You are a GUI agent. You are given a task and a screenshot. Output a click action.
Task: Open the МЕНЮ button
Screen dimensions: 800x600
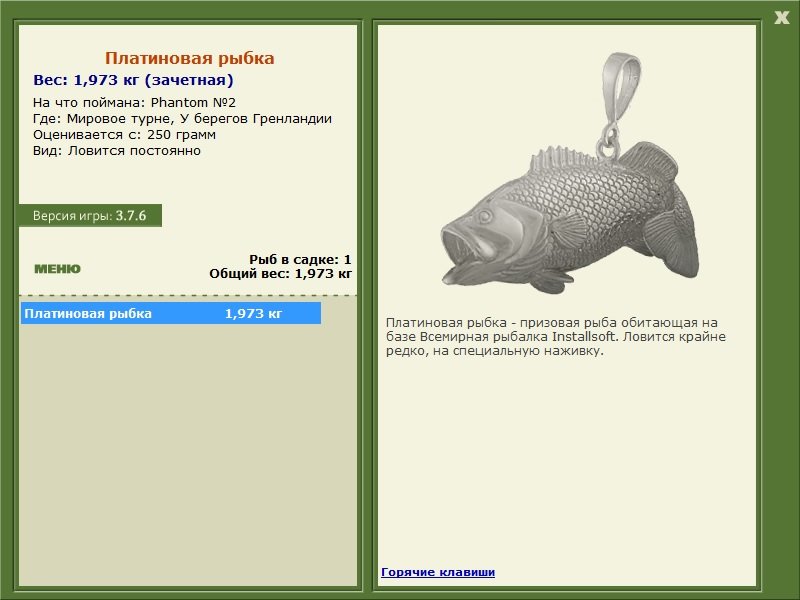point(58,268)
